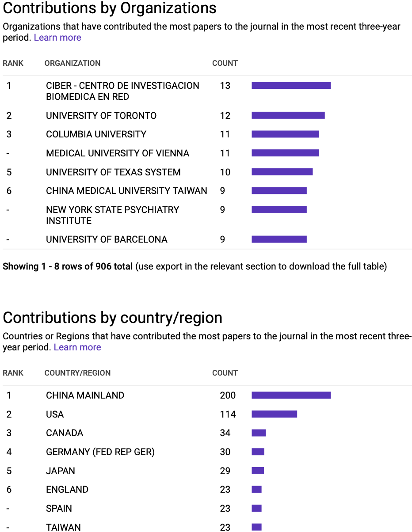The width and height of the screenshot is (412, 532).
Task: Click the Spain country entry
Action: click(59, 508)
